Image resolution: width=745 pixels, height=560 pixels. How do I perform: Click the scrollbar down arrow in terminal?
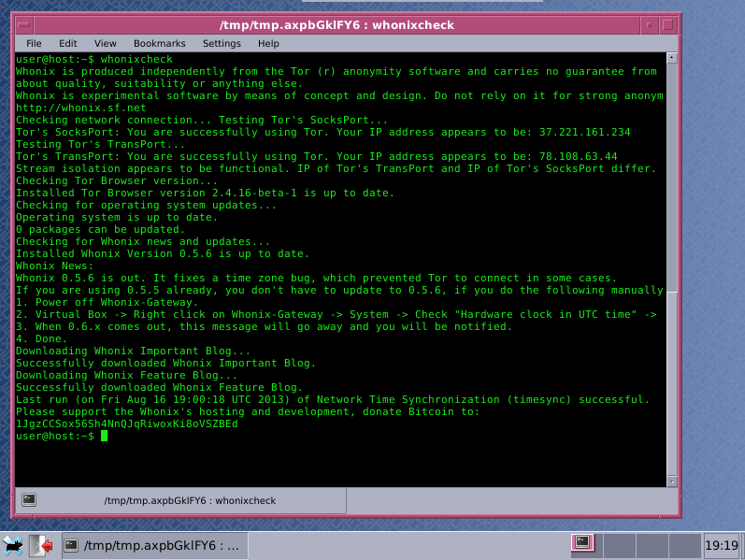(671, 481)
